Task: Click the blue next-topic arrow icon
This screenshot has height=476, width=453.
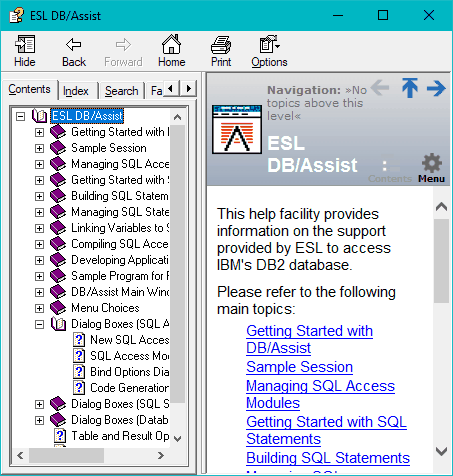Action: pos(436,88)
